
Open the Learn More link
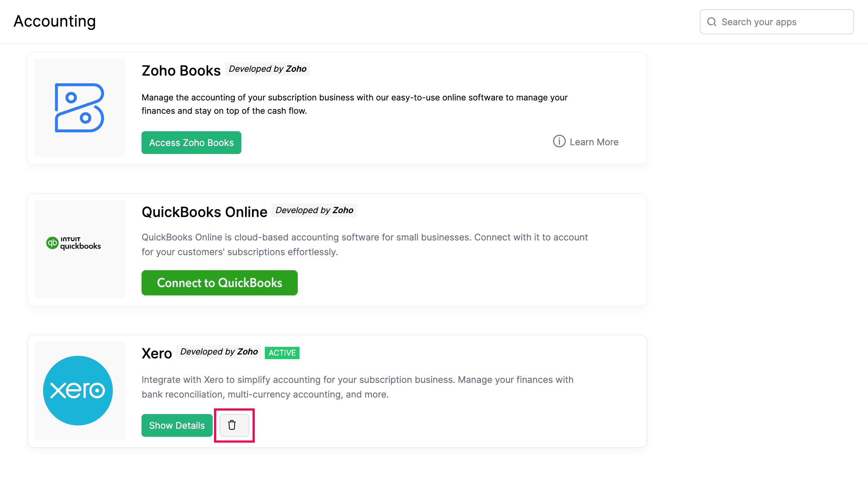(x=594, y=142)
